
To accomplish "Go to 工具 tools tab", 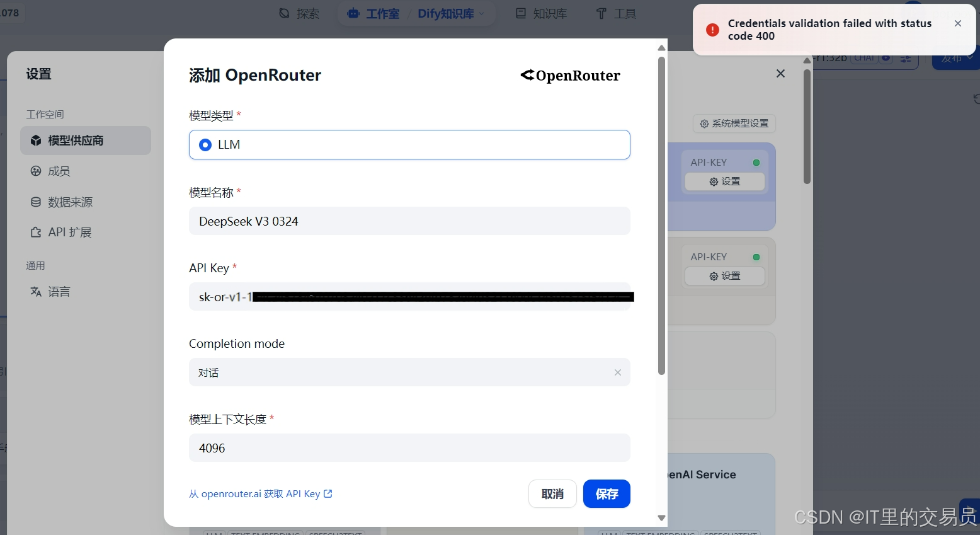I will (x=616, y=13).
